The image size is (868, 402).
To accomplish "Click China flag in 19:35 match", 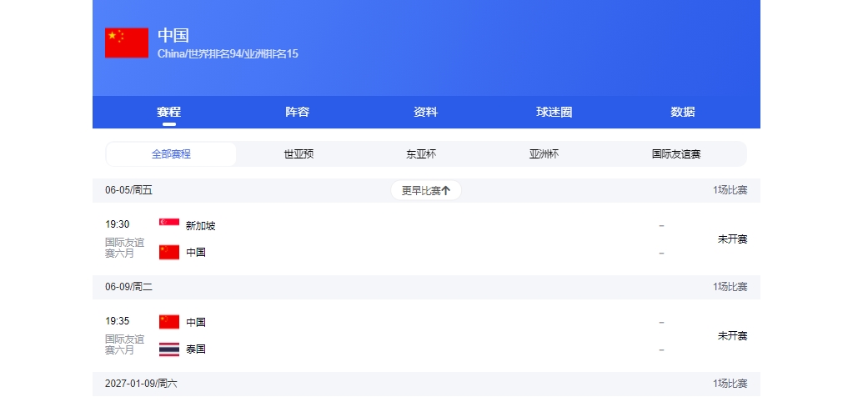I will [x=169, y=322].
